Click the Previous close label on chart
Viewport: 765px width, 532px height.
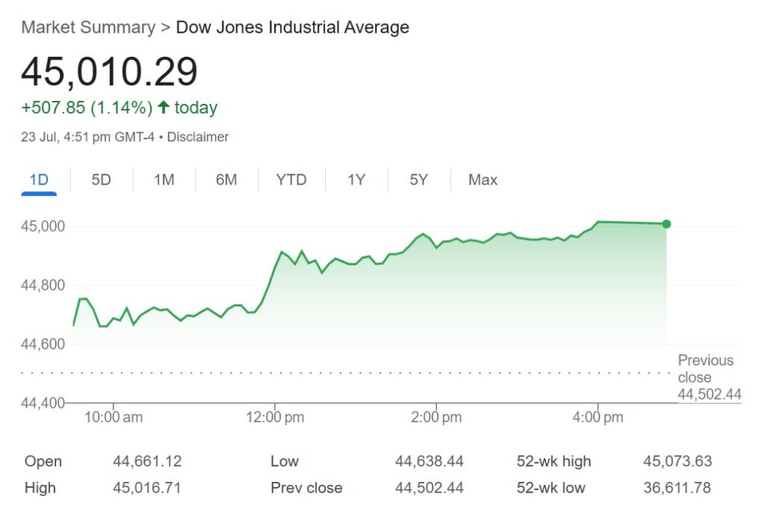point(705,369)
